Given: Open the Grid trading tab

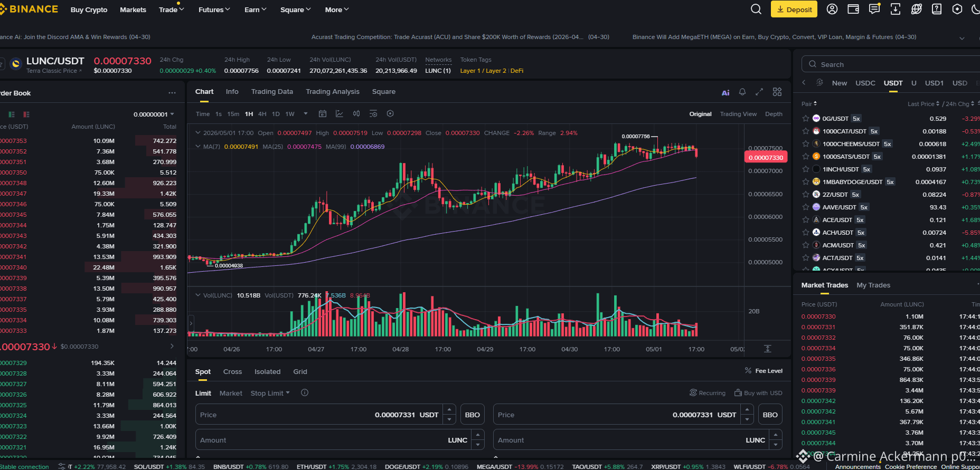Looking at the screenshot, I should [x=300, y=372].
